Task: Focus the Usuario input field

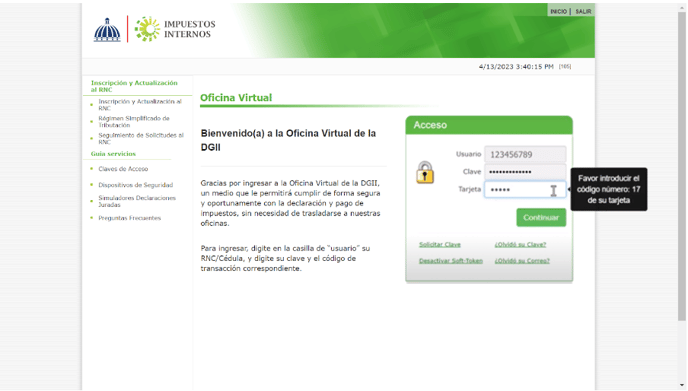Action: [525, 154]
